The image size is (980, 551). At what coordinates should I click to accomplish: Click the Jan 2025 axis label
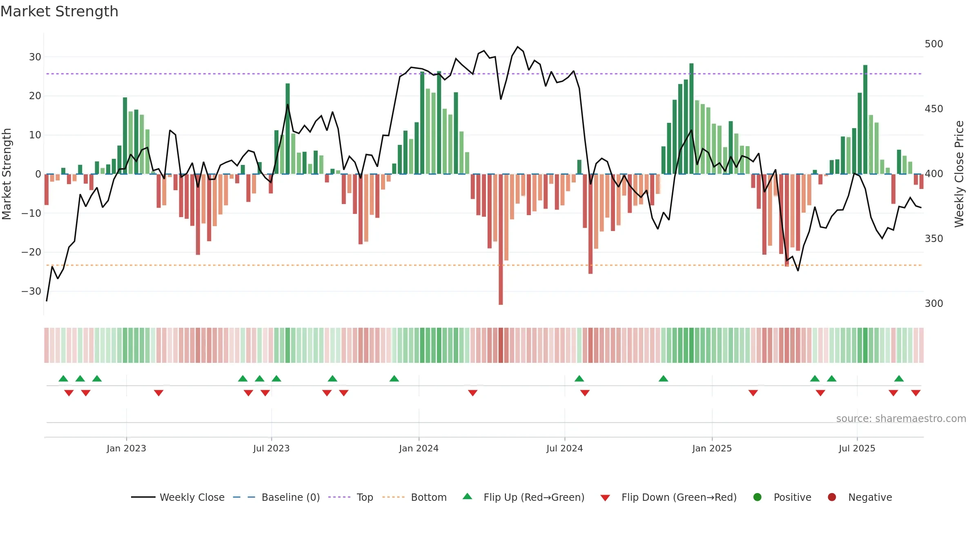(712, 448)
